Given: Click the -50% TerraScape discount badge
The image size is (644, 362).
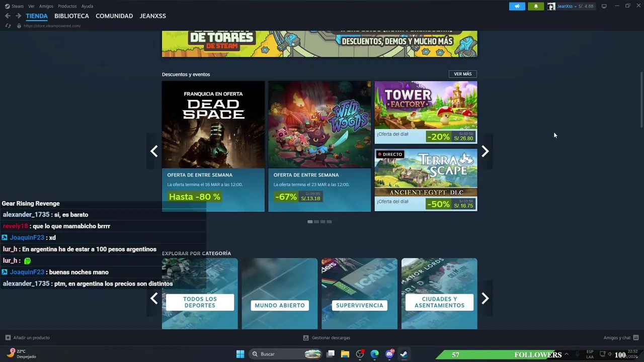Looking at the screenshot, I should pyautogui.click(x=438, y=204).
